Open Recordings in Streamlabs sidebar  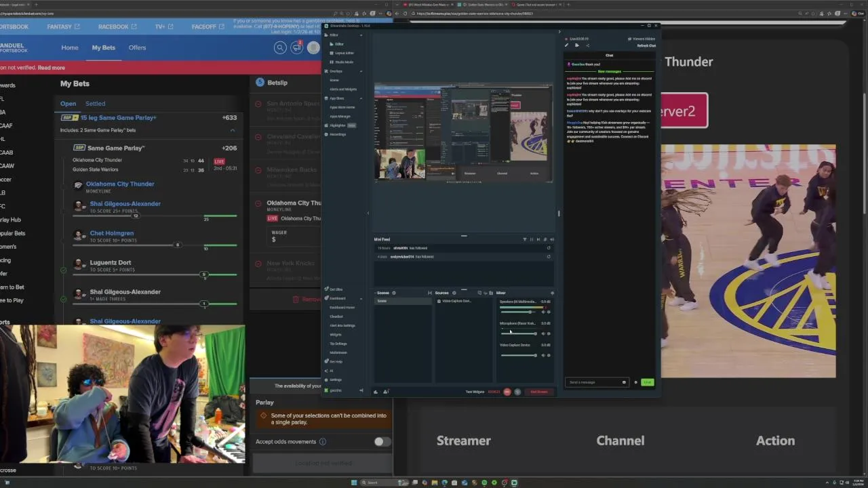337,134
